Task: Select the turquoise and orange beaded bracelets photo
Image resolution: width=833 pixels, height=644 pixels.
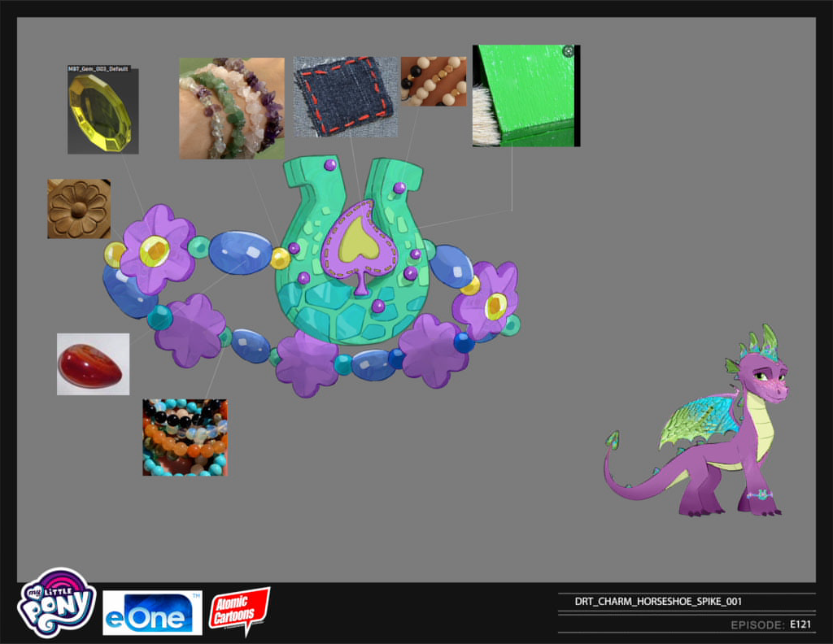Action: (185, 437)
